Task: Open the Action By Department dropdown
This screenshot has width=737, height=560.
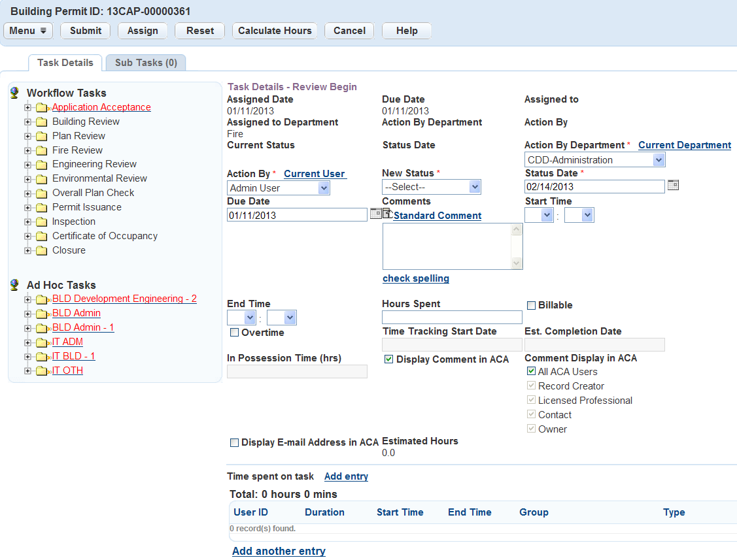Action: [x=594, y=160]
